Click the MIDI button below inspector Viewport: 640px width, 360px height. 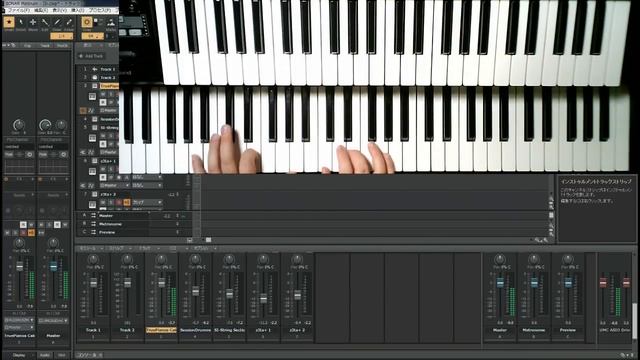62,355
